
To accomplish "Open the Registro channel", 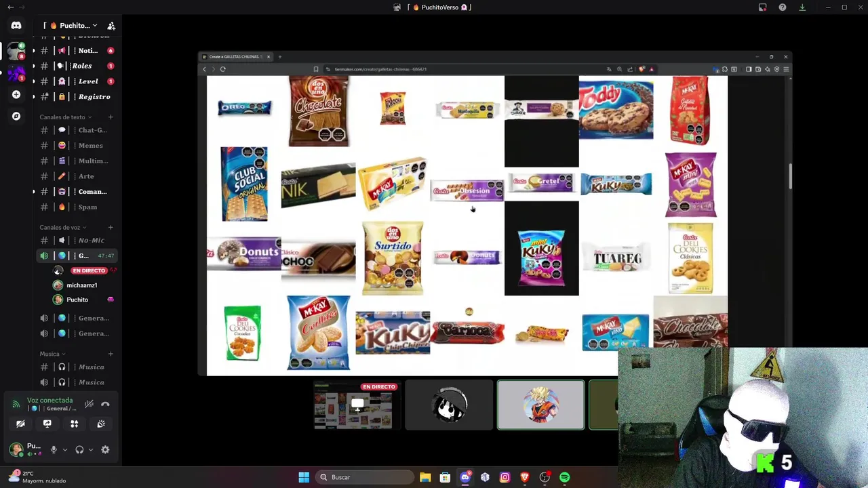I will (76, 97).
